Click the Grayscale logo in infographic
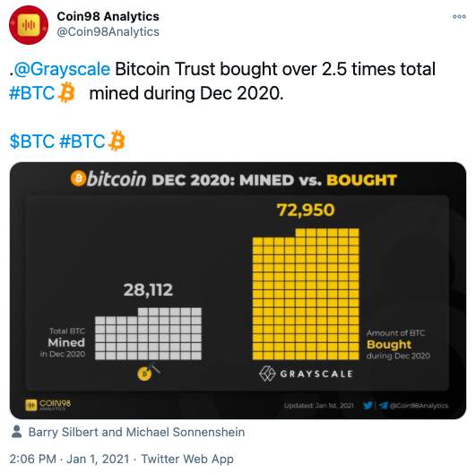Screen dimensions: 476x473 coord(306,374)
